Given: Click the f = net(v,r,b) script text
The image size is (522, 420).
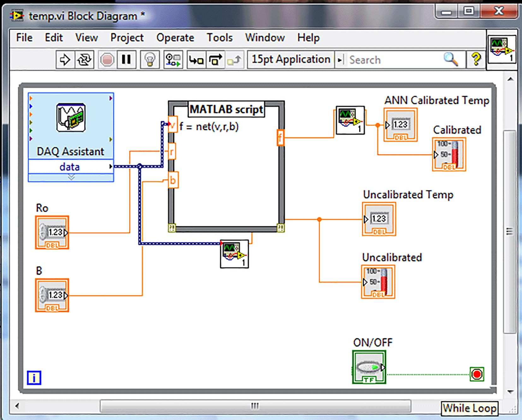Looking at the screenshot, I should coord(209,126).
